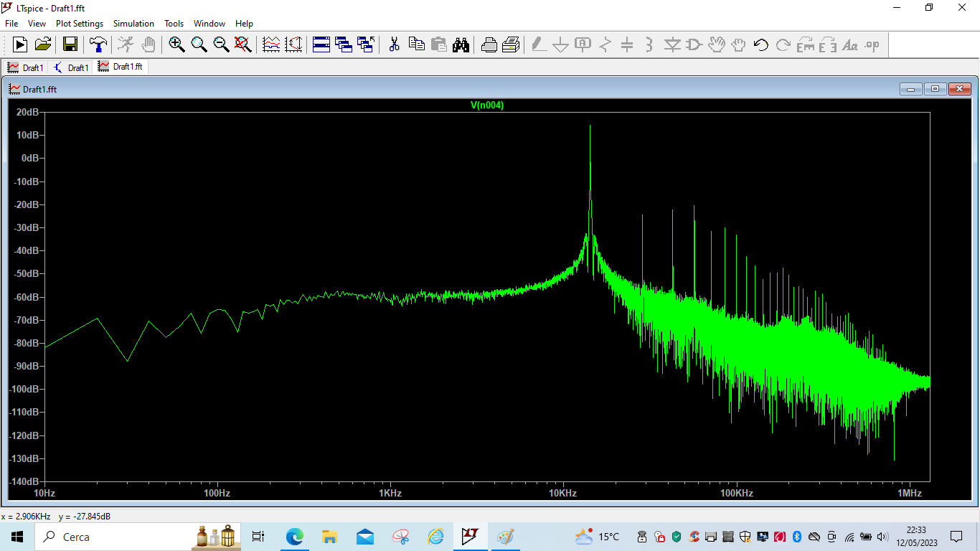
Task: Click the Zoom in magnifier icon
Action: point(176,44)
